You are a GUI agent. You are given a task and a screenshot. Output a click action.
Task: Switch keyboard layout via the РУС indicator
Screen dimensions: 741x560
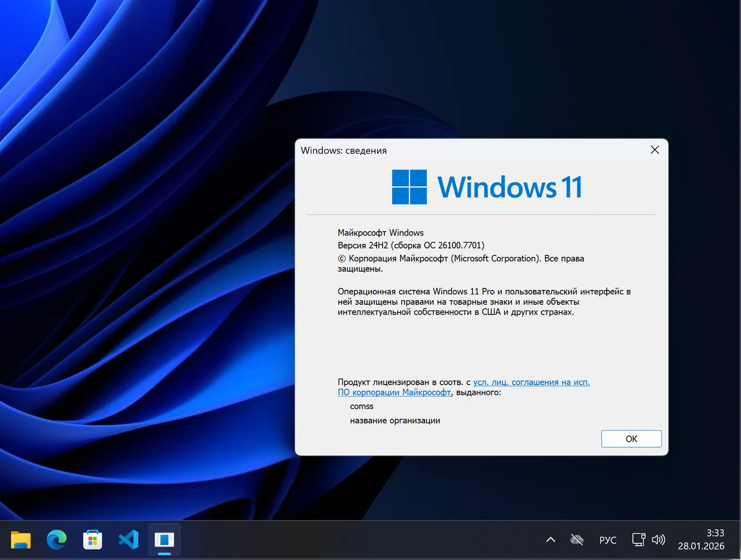[x=608, y=540]
